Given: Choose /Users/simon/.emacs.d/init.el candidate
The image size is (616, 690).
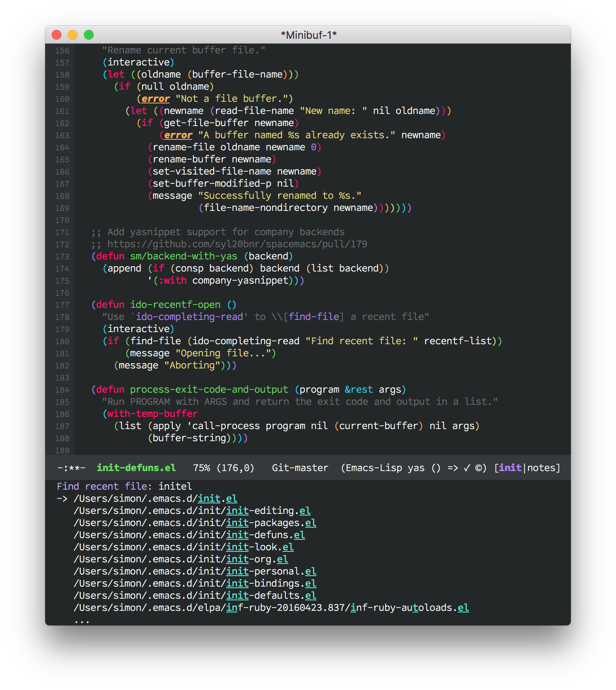Looking at the screenshot, I should tap(155, 499).
